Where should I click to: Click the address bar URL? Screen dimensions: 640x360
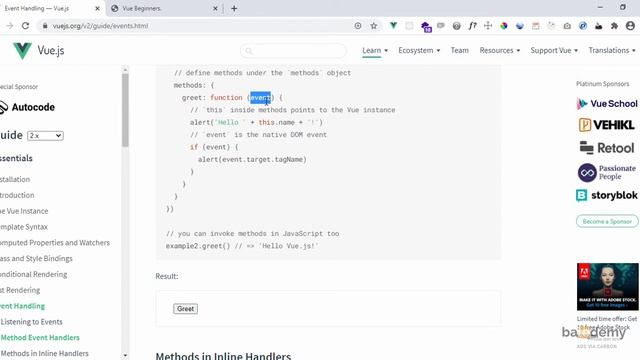(100, 26)
